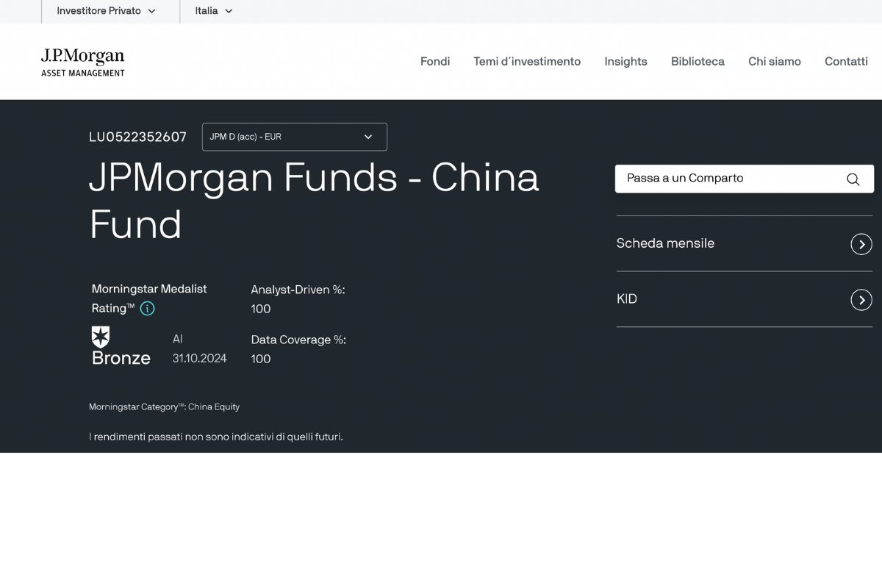Go to the Insights menu item

(x=625, y=62)
